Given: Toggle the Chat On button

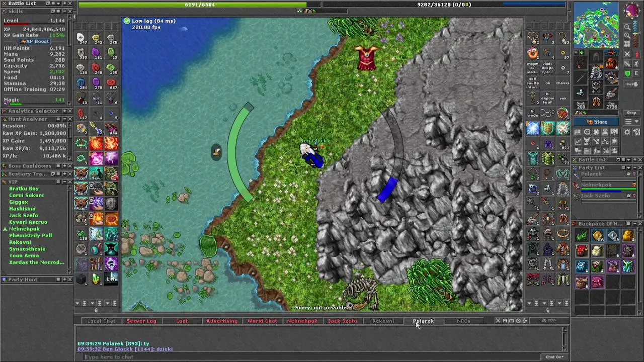Looking at the screenshot, I should click(554, 357).
